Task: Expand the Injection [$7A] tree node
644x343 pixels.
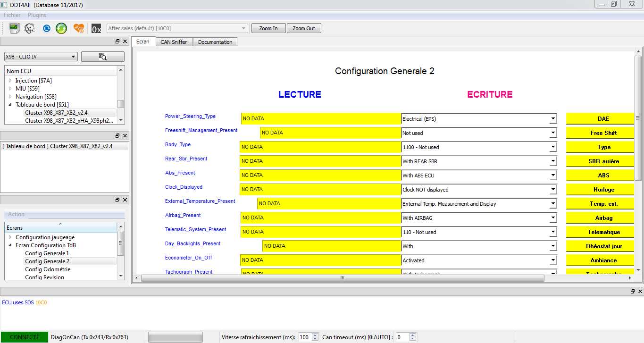Action: pyautogui.click(x=10, y=81)
